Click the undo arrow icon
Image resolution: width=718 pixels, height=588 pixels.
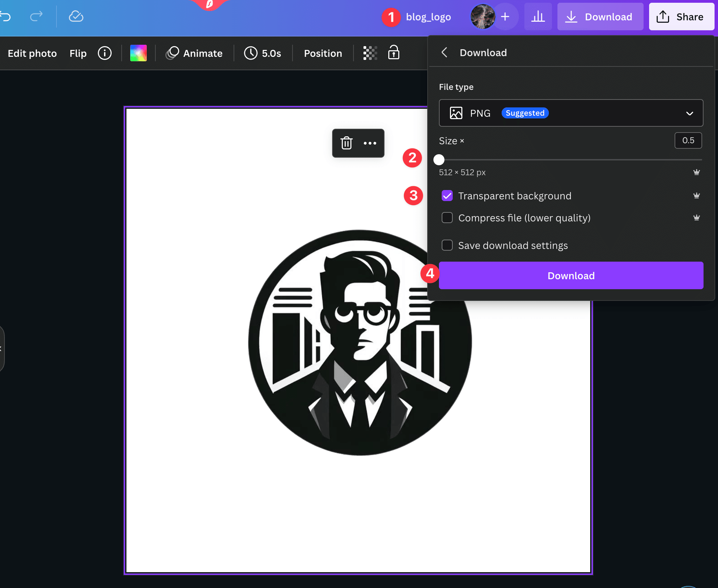[x=6, y=16]
